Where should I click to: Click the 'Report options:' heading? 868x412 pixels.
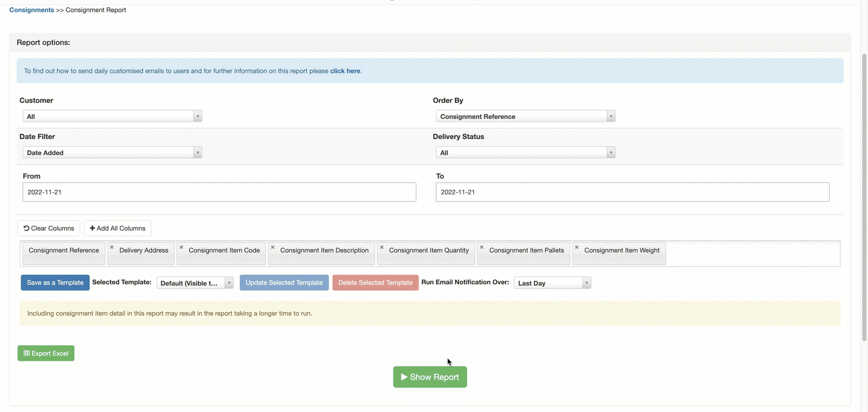tap(43, 42)
